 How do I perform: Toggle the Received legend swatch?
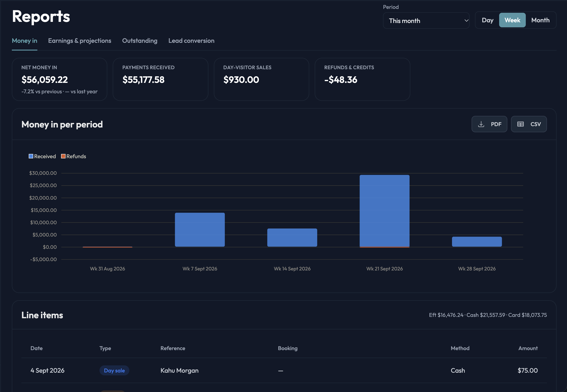[31, 156]
